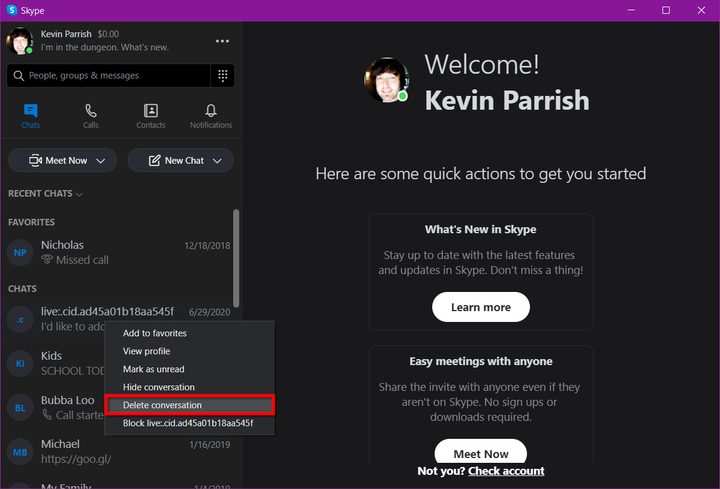
Task: Click the mood message "I'm in the dungeon"
Action: (x=105, y=47)
